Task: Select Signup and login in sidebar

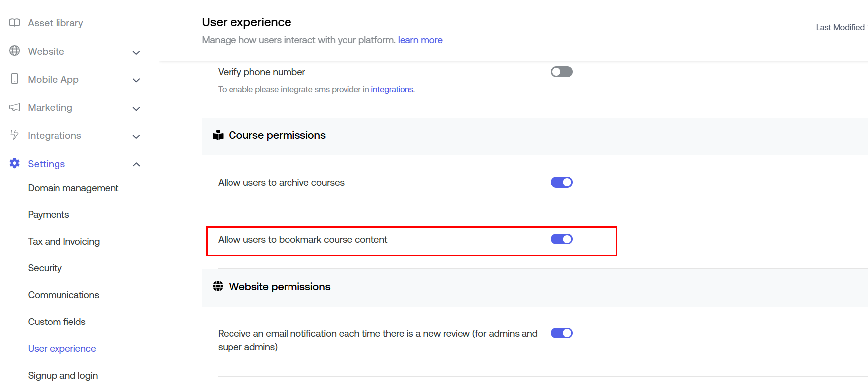Action: (63, 375)
